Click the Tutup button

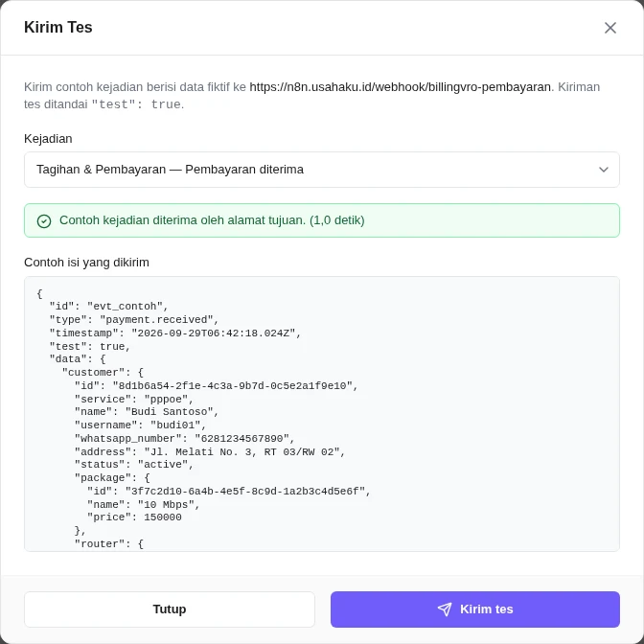pos(170,609)
